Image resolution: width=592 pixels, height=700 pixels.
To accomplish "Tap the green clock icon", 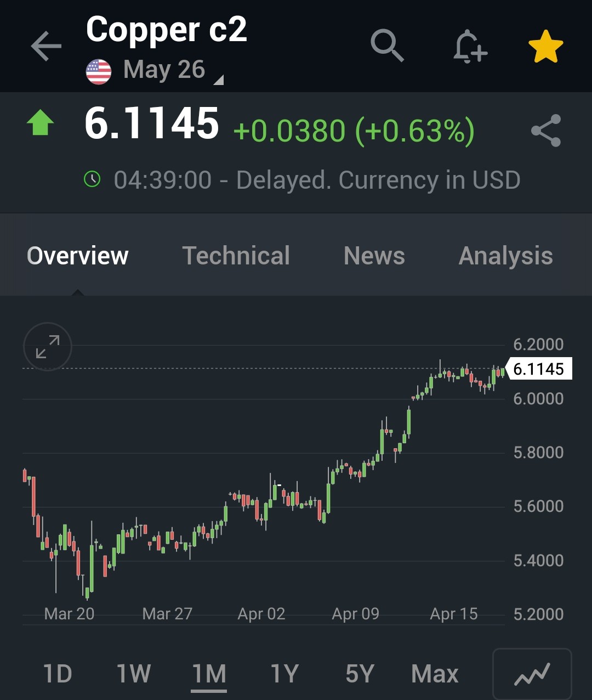I will coord(92,179).
